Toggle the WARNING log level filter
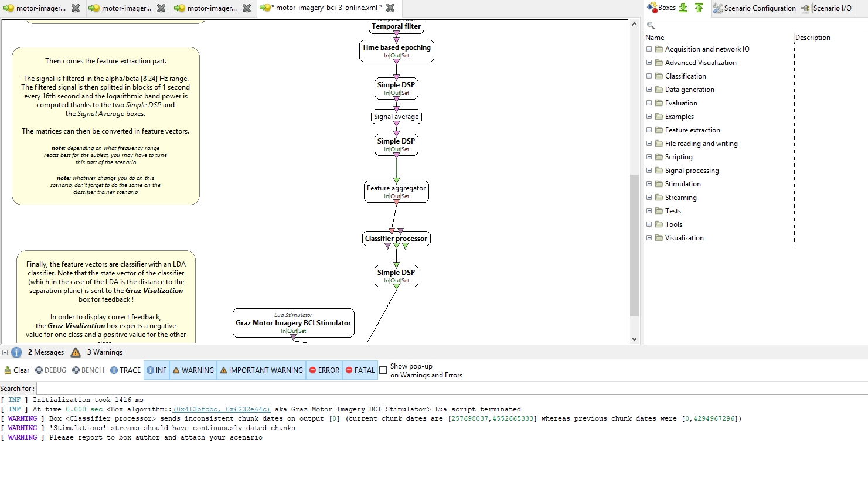 pos(193,370)
